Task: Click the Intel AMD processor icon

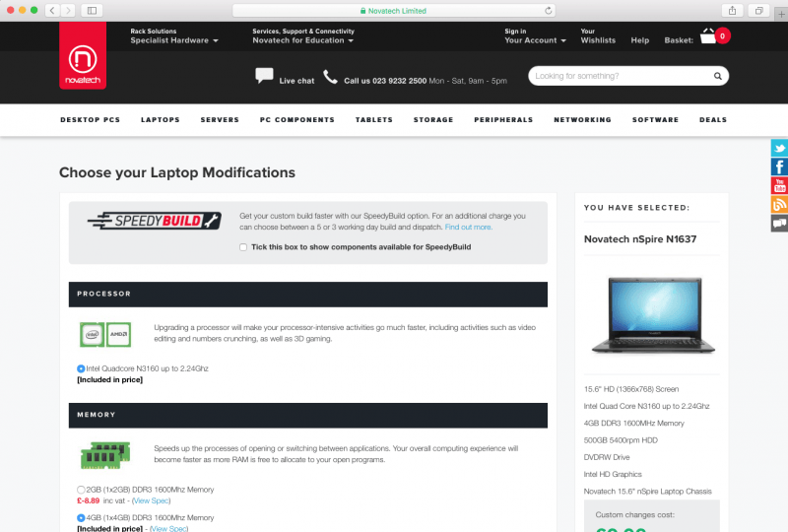Action: click(x=105, y=334)
